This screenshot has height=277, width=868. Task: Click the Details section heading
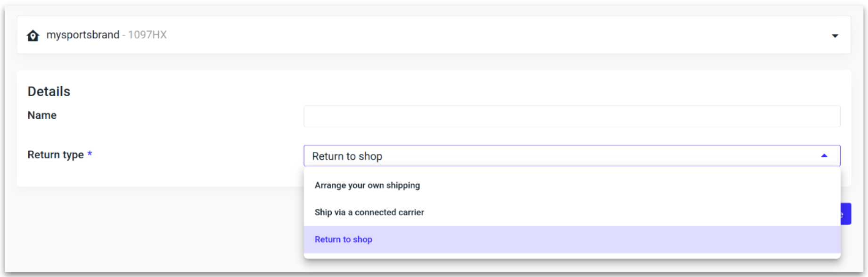click(x=49, y=91)
